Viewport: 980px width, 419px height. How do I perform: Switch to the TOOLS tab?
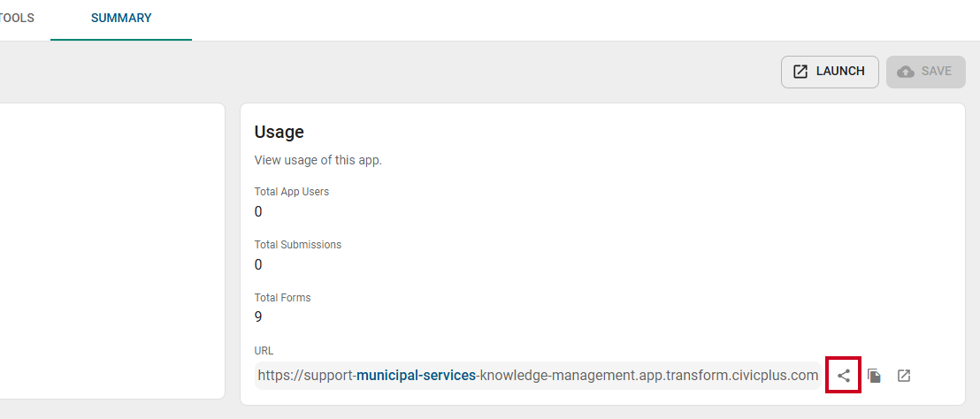tap(17, 18)
